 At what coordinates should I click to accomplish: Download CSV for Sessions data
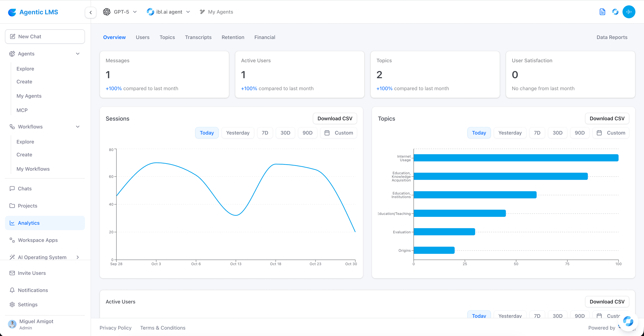pos(335,118)
